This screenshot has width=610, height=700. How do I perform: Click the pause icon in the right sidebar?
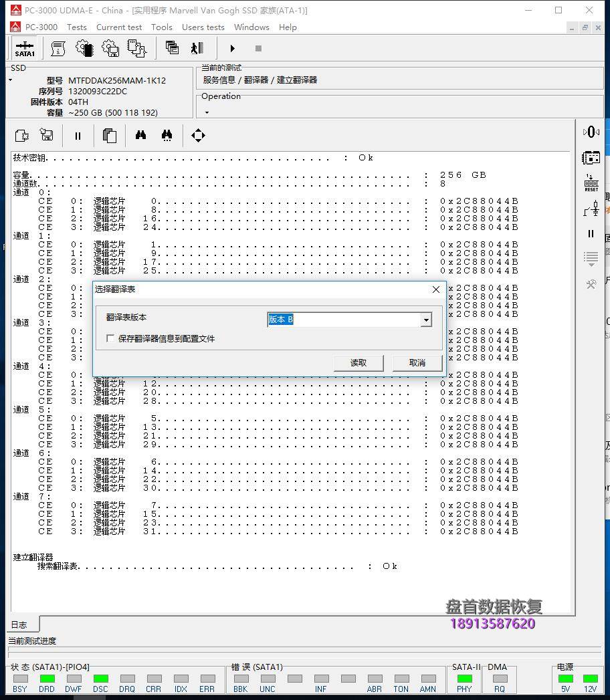591,234
